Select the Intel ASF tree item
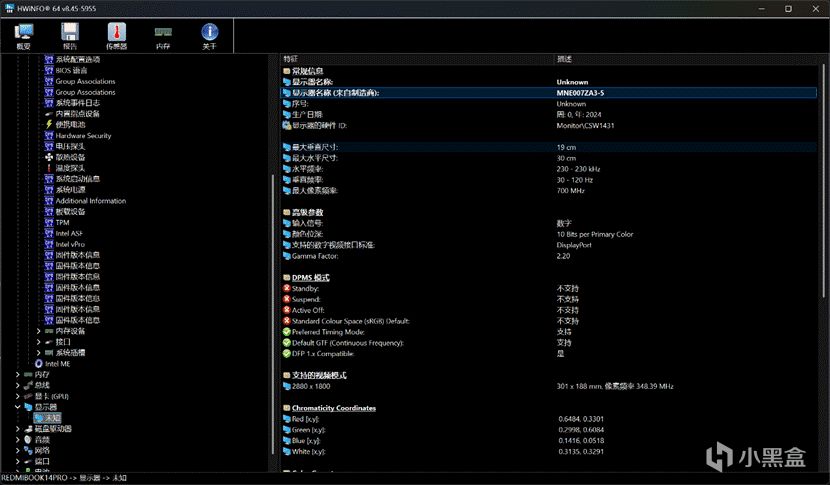 click(x=69, y=233)
